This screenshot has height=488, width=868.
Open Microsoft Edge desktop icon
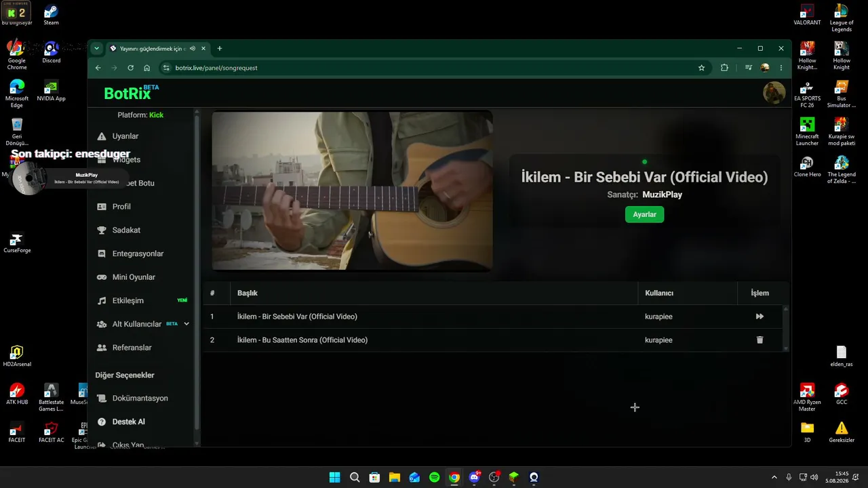(17, 94)
